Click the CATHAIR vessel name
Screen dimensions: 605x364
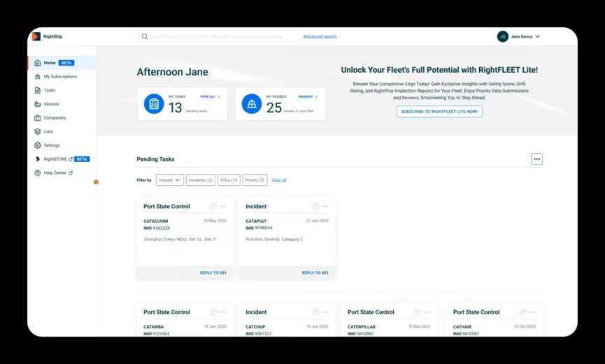[462, 327]
